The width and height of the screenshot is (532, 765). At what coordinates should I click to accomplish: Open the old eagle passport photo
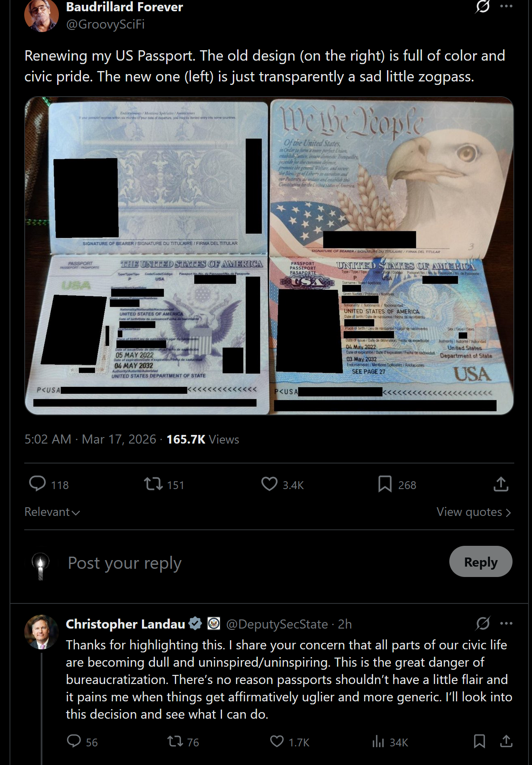tap(392, 256)
